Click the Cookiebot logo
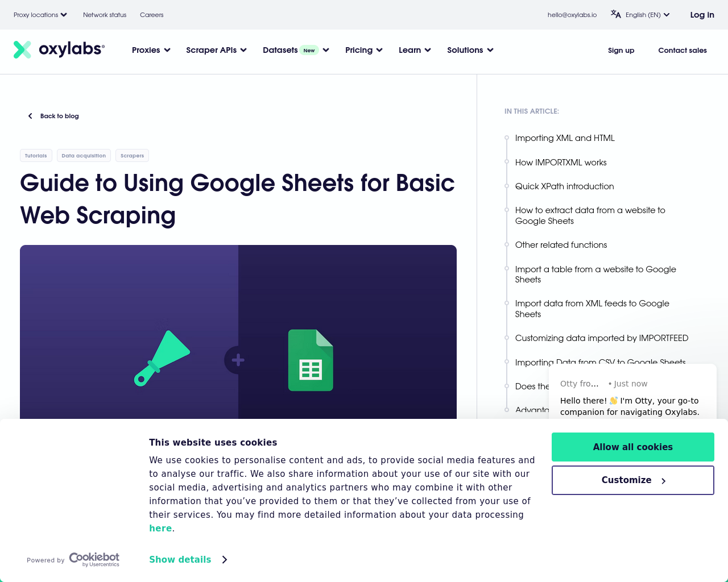Viewport: 728px width, 582px height. (94, 559)
